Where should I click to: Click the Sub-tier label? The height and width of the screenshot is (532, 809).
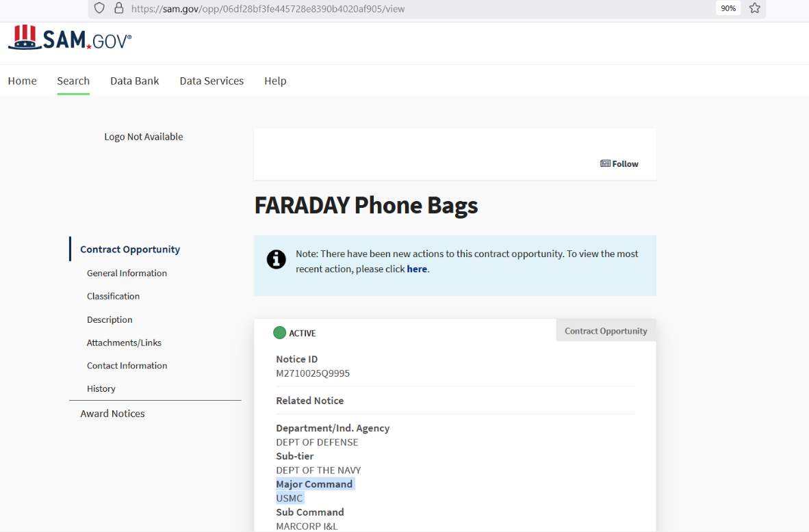(294, 456)
